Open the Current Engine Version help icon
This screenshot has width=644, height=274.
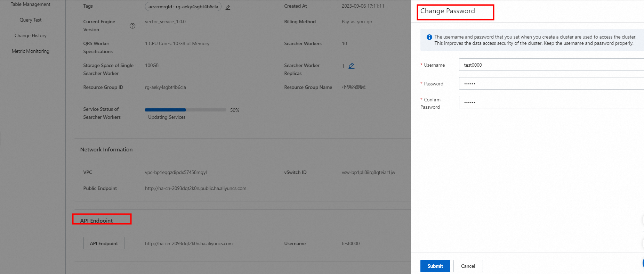(x=132, y=26)
